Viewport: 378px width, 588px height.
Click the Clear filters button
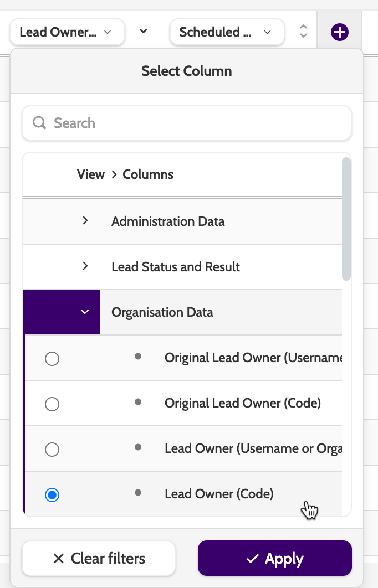pos(99,558)
